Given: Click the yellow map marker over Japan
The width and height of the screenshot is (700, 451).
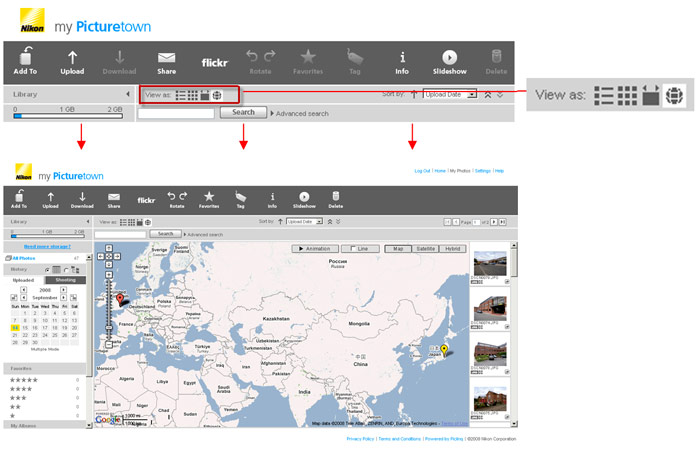Looking at the screenshot, I should click(444, 350).
